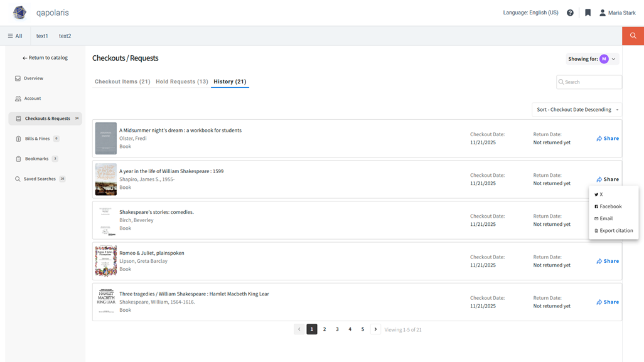
Task: Select Export citation in share menu
Action: 614,231
